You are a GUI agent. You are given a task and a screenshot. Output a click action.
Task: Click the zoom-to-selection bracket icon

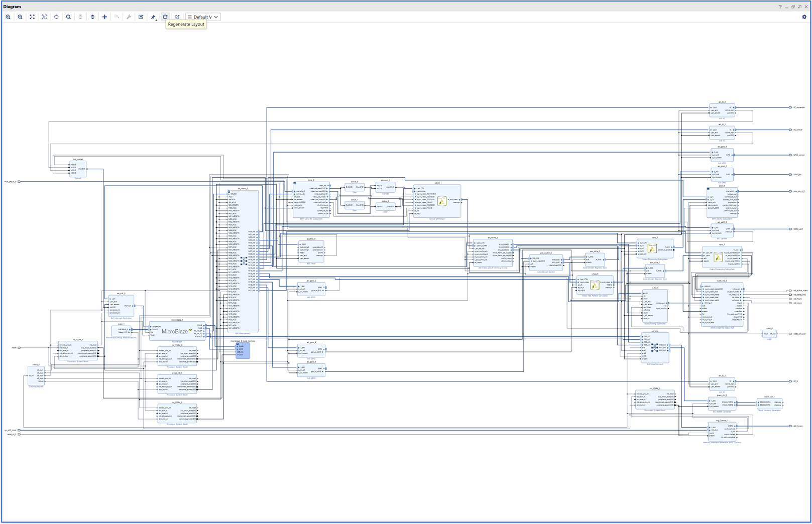click(44, 17)
